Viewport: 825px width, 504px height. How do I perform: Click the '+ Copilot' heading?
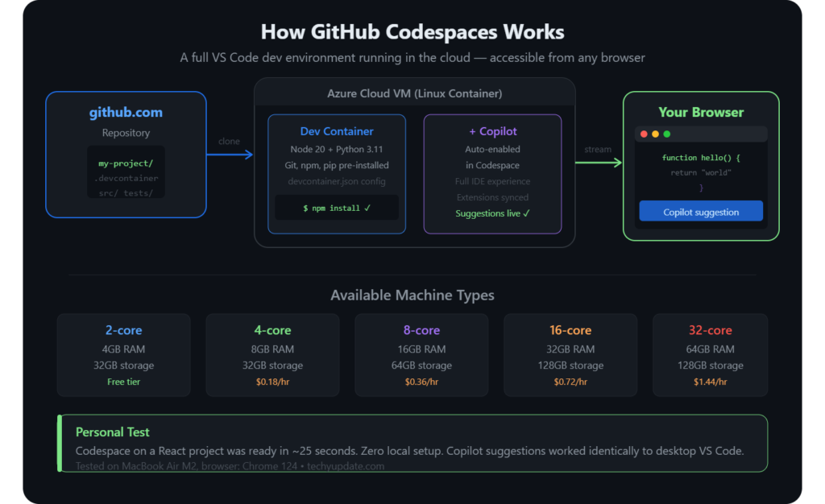coord(492,131)
